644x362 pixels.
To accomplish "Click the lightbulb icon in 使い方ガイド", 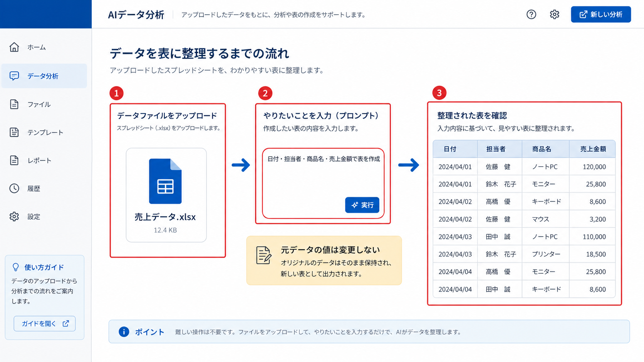I will click(x=16, y=267).
